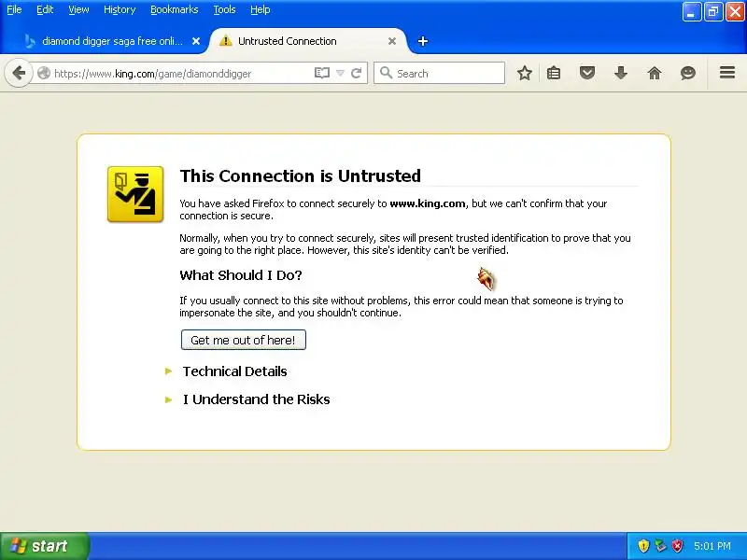Bookmark this page with the star icon

click(x=525, y=74)
